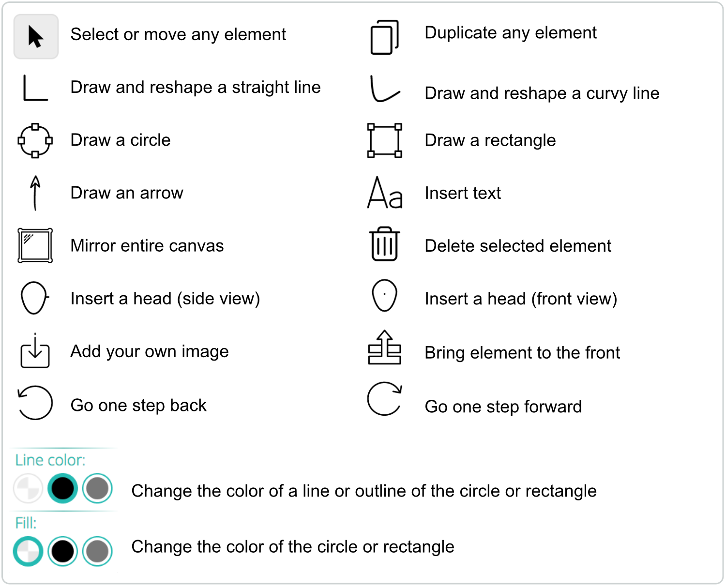Insert a front view head shape
The height and width of the screenshot is (588, 726).
[384, 295]
